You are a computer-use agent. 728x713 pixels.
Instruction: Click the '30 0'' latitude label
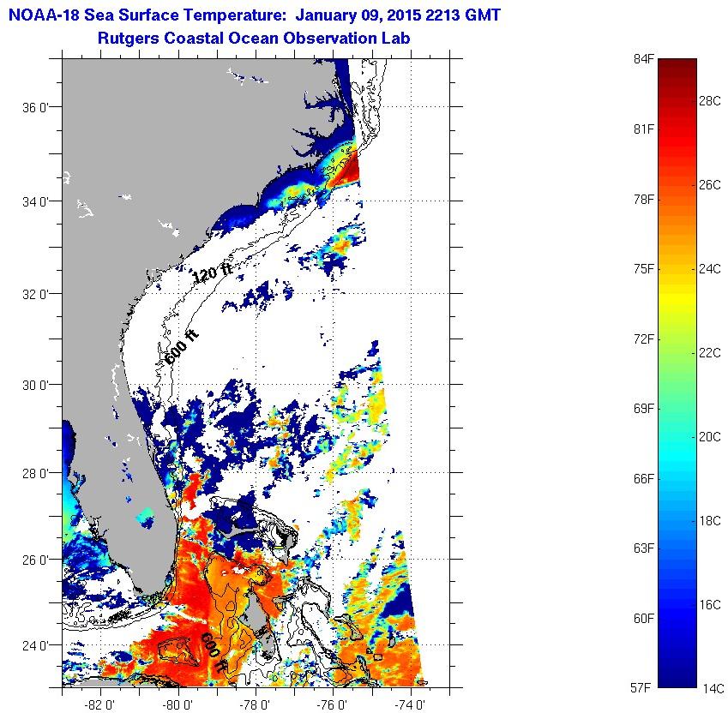(35, 385)
